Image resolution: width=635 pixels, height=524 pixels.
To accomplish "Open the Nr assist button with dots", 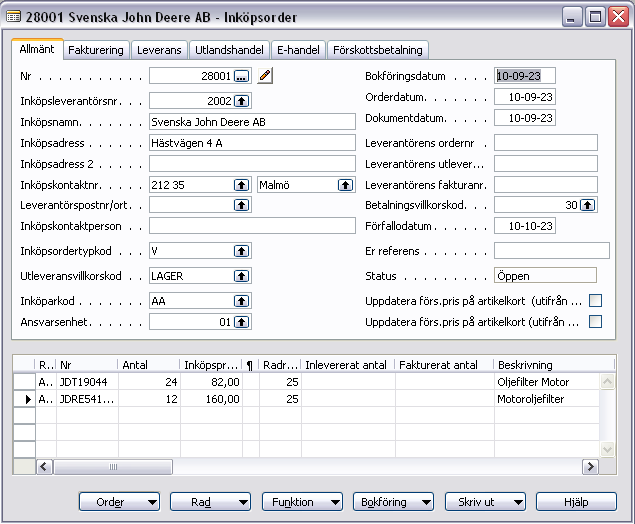I will point(242,76).
